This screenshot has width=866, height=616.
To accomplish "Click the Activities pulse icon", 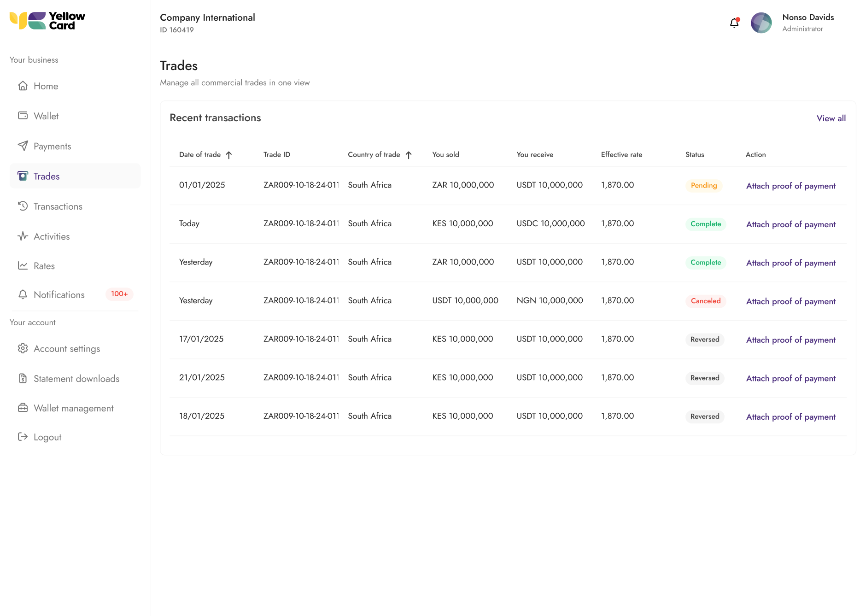I will coord(23,236).
